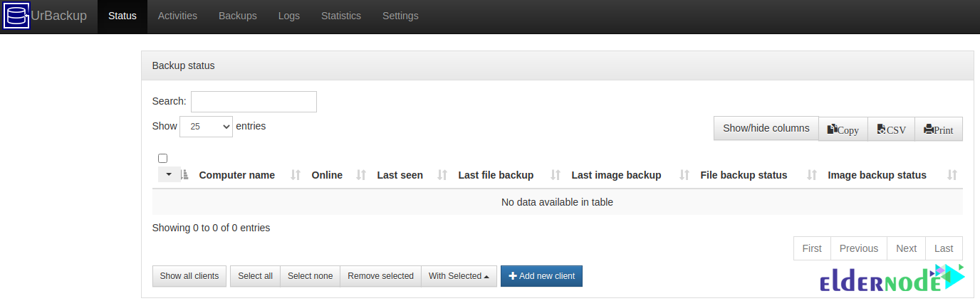Open the header selection caret dropdown
The width and height of the screenshot is (980, 301).
(170, 174)
